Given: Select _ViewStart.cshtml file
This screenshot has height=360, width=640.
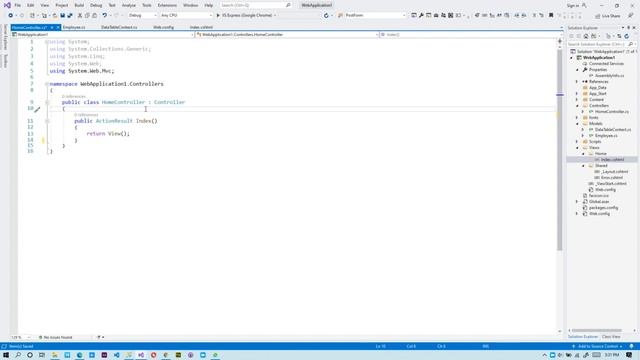Looking at the screenshot, I should click(x=610, y=184).
